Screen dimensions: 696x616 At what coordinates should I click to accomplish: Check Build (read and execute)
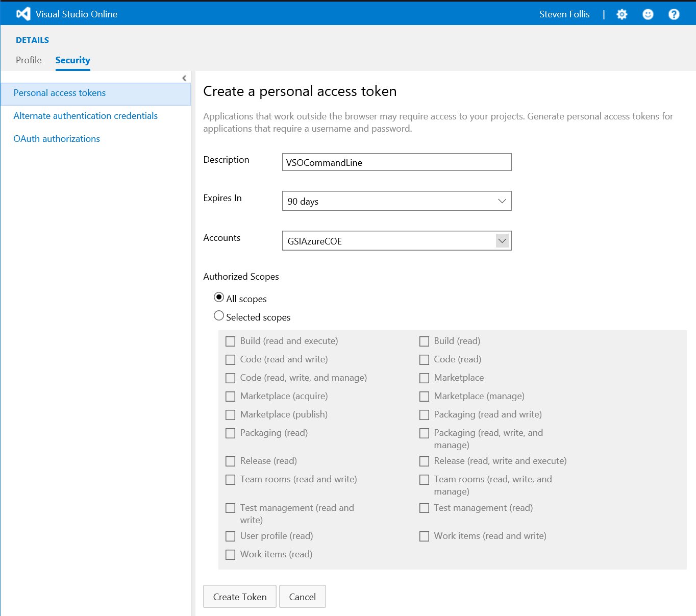[x=231, y=341]
